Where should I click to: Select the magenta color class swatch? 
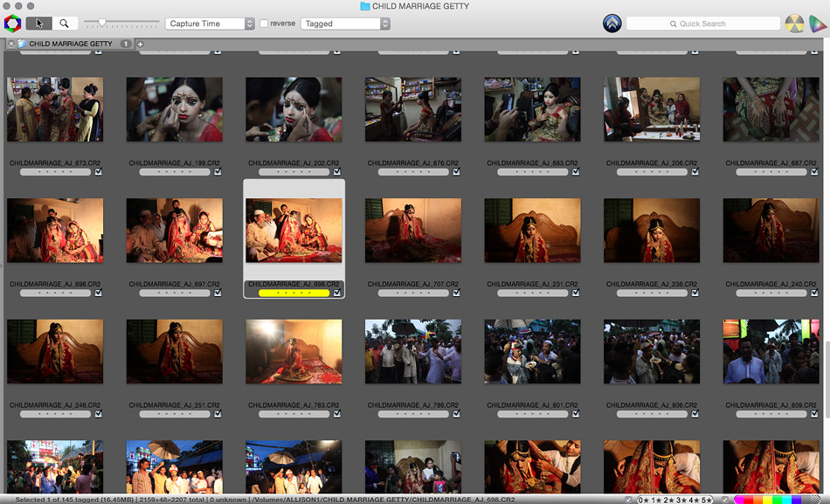(x=739, y=500)
